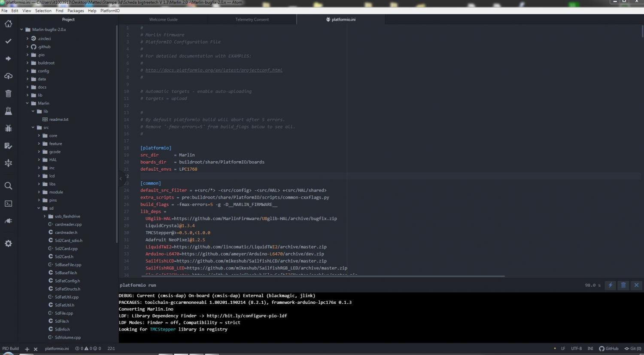Expand the usb_flashdrive folder
644x355 pixels.
[45, 216]
